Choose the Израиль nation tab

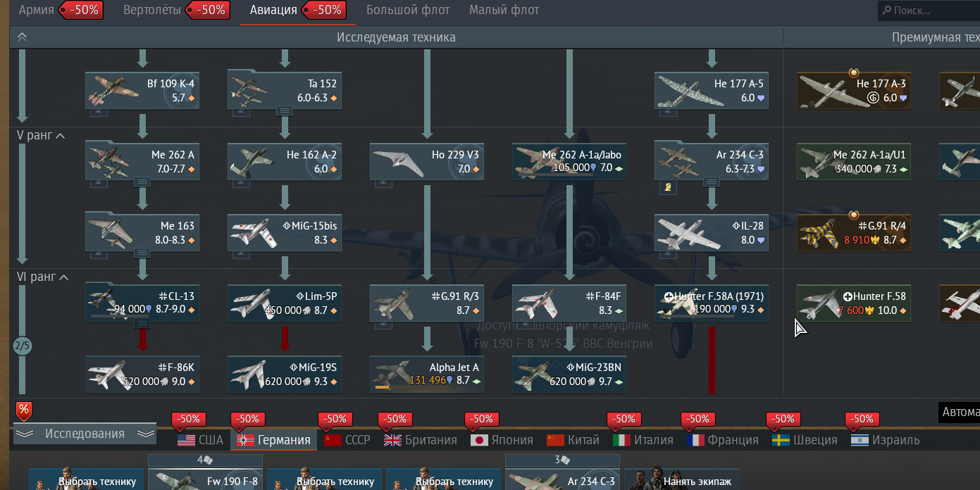coord(885,440)
